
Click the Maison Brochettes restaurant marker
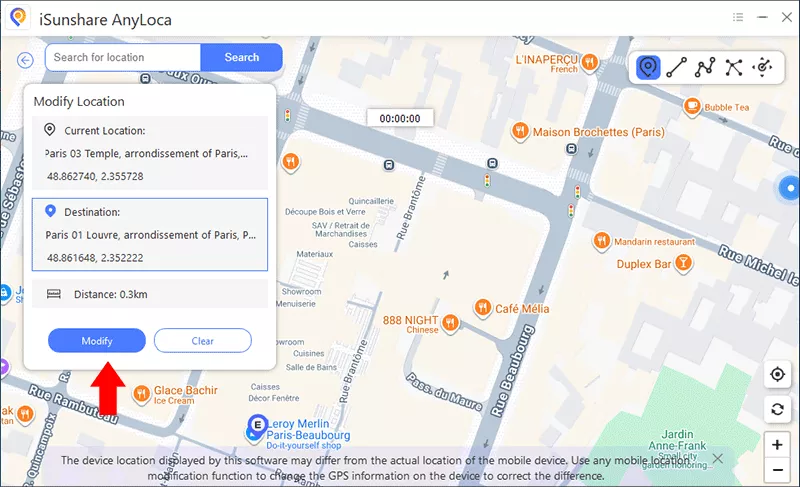pos(519,132)
